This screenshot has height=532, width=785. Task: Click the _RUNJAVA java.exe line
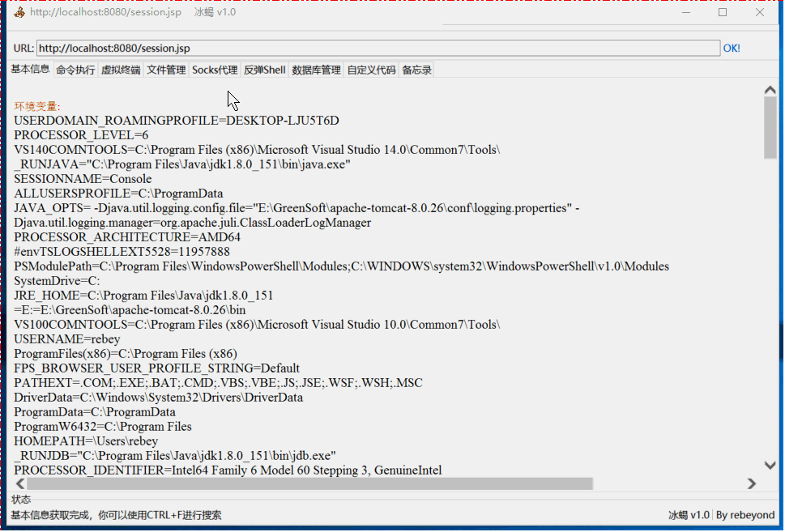(182, 164)
